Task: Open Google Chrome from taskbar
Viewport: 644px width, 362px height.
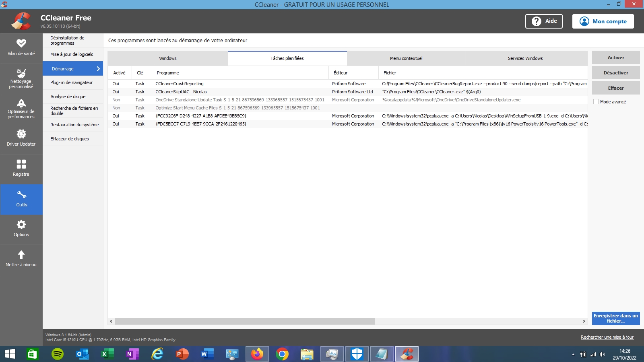Action: tap(282, 354)
